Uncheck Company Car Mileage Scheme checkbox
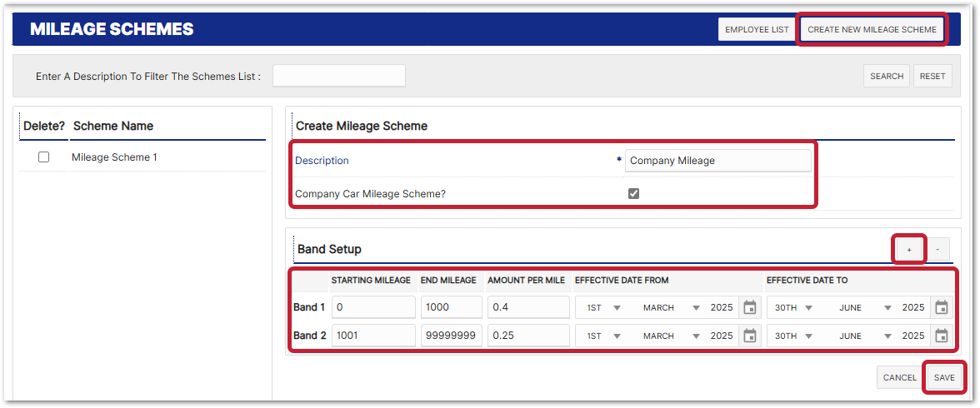Screen dimensions: 980x408 pos(633,194)
